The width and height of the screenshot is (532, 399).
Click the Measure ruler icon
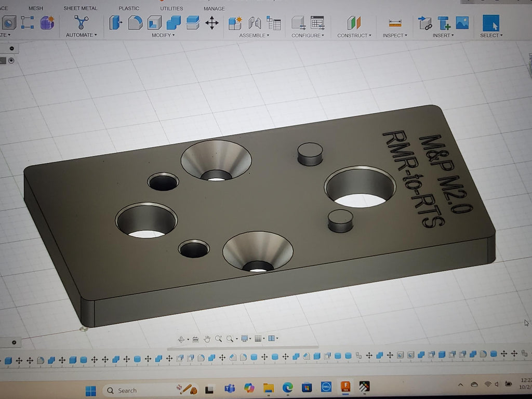click(x=395, y=23)
